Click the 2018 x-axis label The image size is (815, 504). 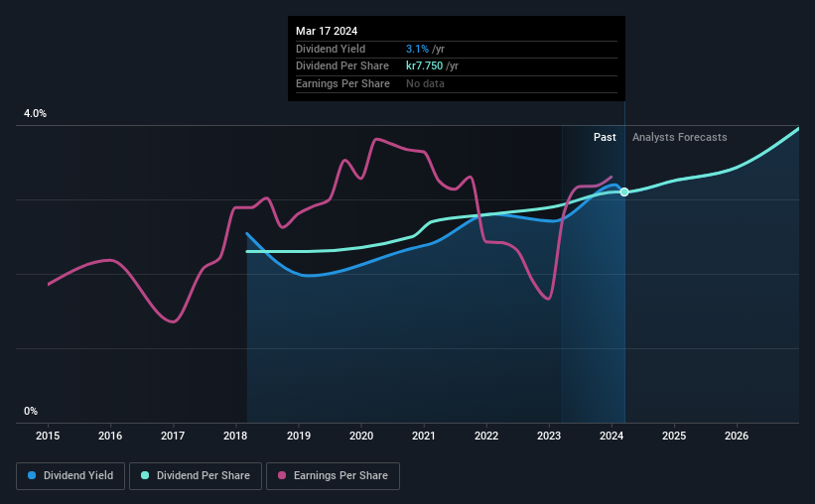coord(235,436)
